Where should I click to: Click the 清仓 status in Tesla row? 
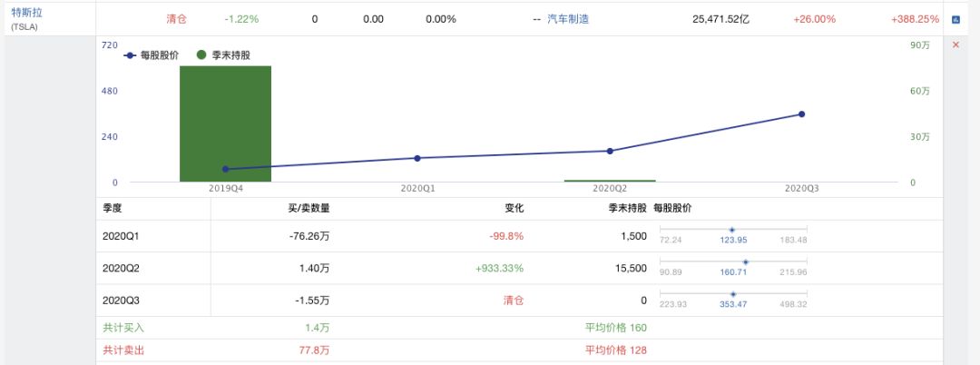coord(176,19)
